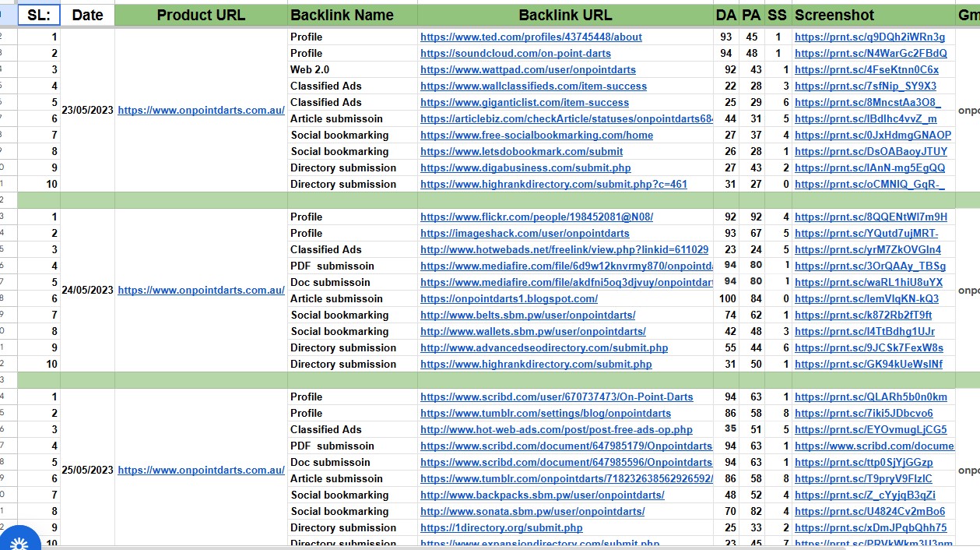Select the 24/05/2023 date cell
980x550 pixels.
(87, 290)
